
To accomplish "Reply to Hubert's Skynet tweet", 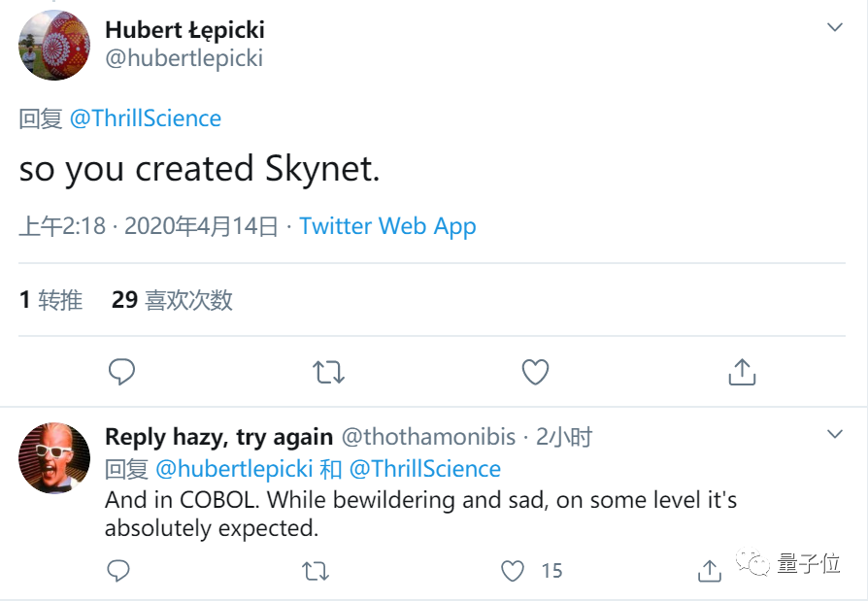I will (121, 372).
